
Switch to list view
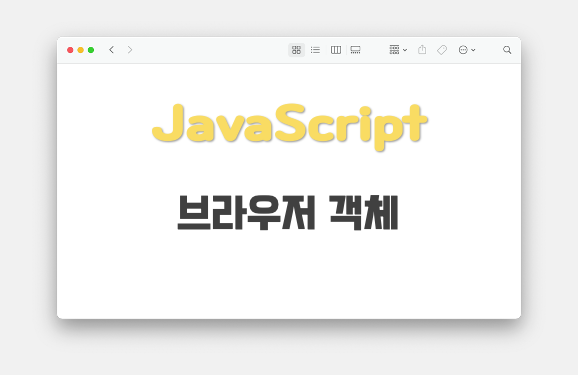[315, 50]
